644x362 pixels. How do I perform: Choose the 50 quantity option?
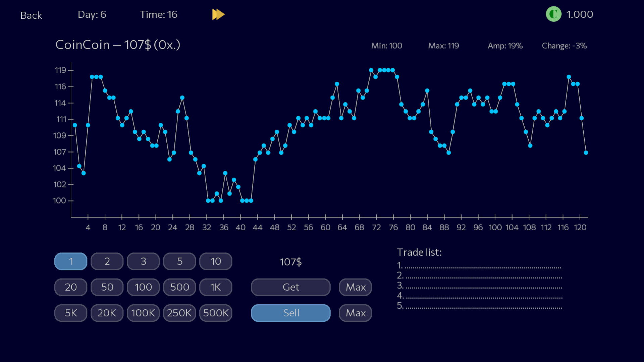click(107, 287)
